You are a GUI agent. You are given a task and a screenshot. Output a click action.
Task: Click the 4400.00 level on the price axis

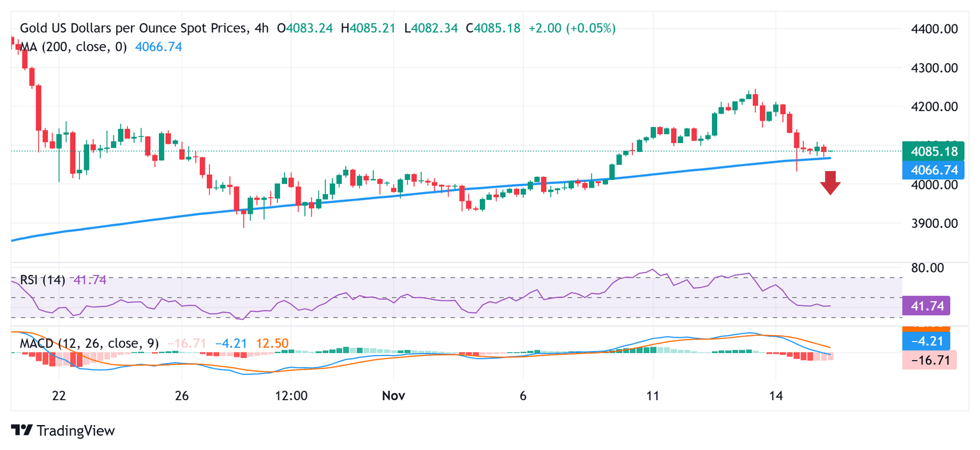[932, 29]
